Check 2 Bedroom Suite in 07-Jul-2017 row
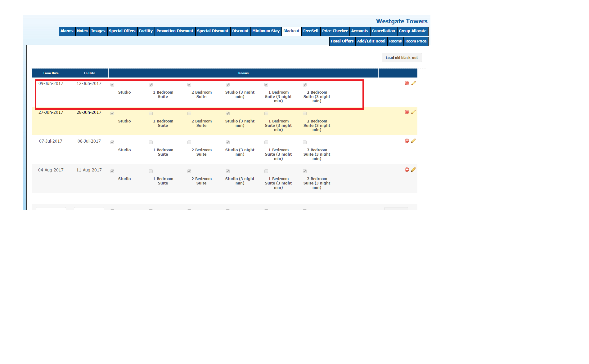 coord(189,142)
